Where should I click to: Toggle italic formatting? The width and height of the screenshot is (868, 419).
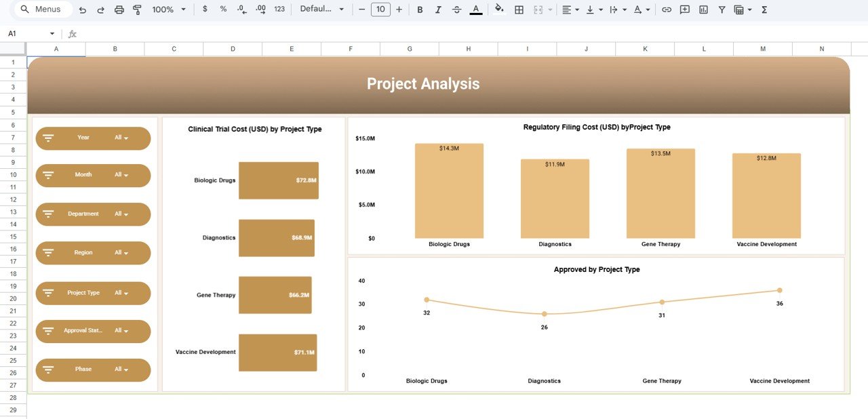pyautogui.click(x=437, y=9)
